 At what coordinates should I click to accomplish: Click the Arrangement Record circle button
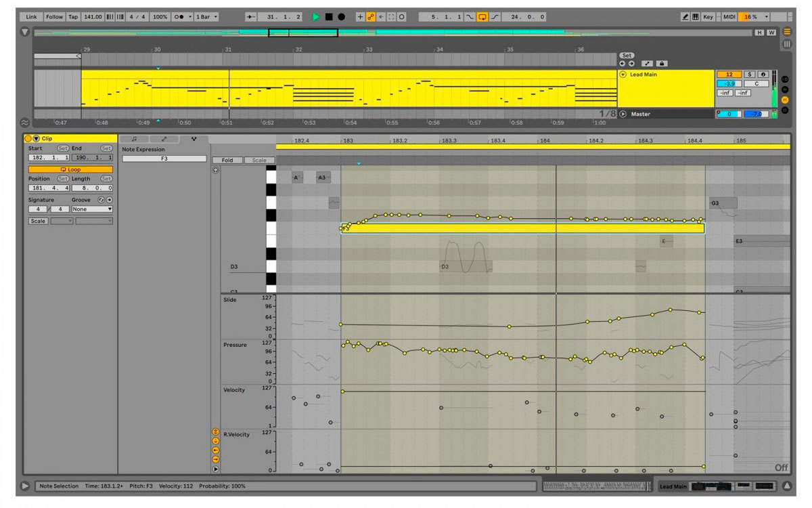point(341,17)
